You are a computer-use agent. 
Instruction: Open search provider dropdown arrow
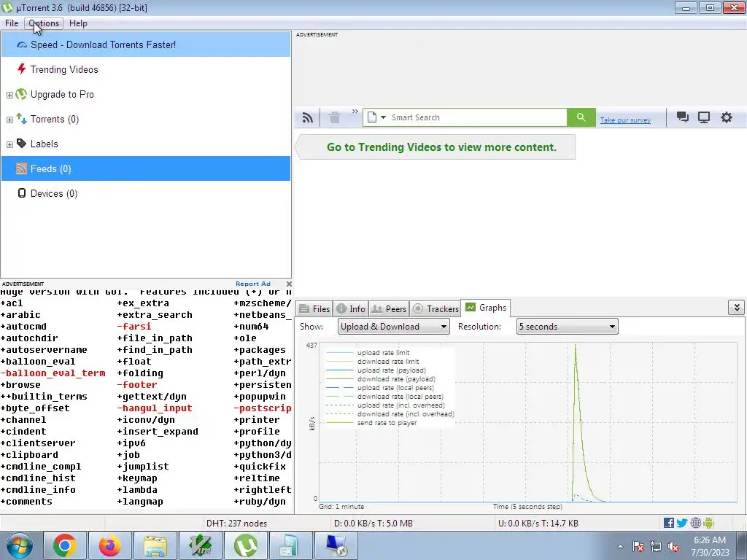point(383,117)
